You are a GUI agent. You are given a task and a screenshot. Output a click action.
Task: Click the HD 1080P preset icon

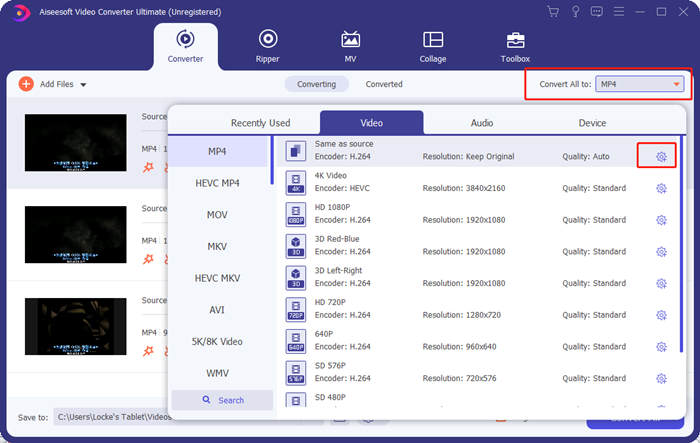[296, 214]
